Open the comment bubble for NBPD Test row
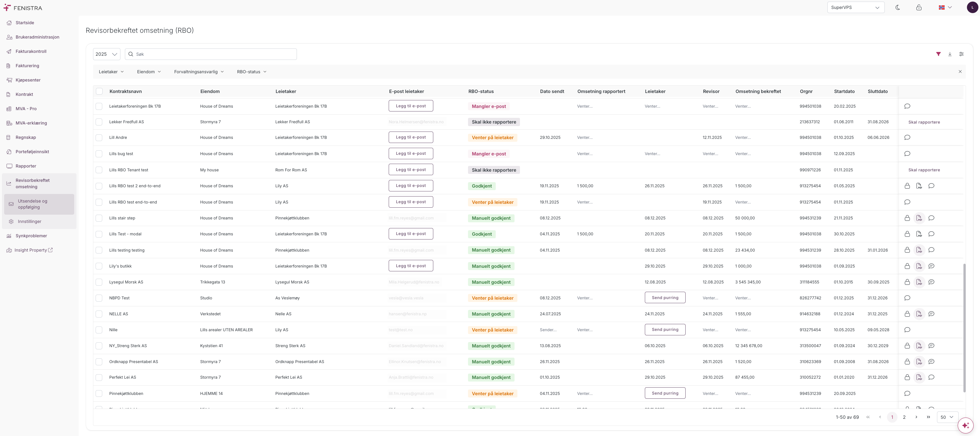 coord(907,298)
